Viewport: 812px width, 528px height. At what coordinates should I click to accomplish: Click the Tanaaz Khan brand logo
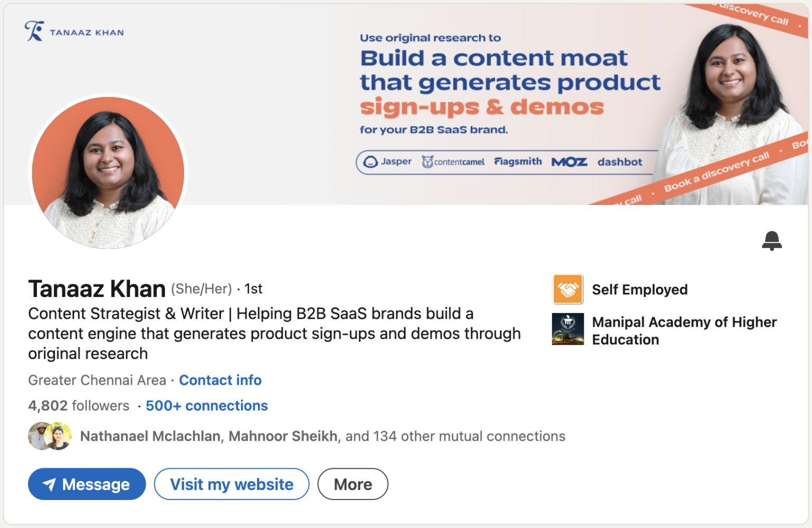[x=73, y=31]
